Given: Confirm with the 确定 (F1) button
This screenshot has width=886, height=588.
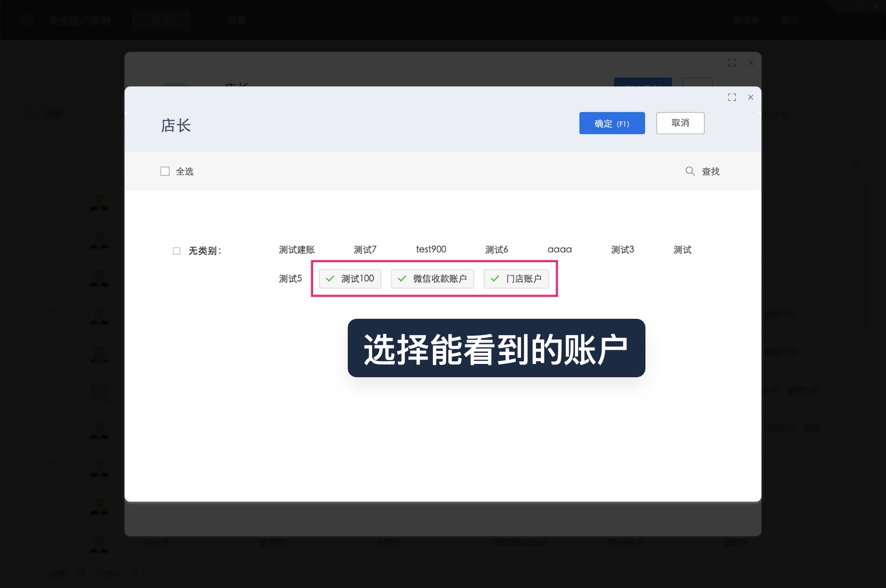Looking at the screenshot, I should pos(612,123).
